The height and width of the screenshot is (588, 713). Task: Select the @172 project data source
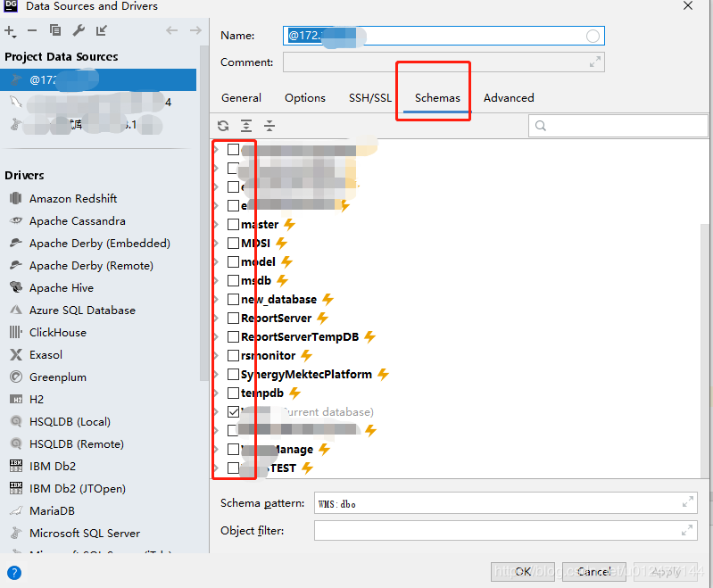pyautogui.click(x=98, y=80)
